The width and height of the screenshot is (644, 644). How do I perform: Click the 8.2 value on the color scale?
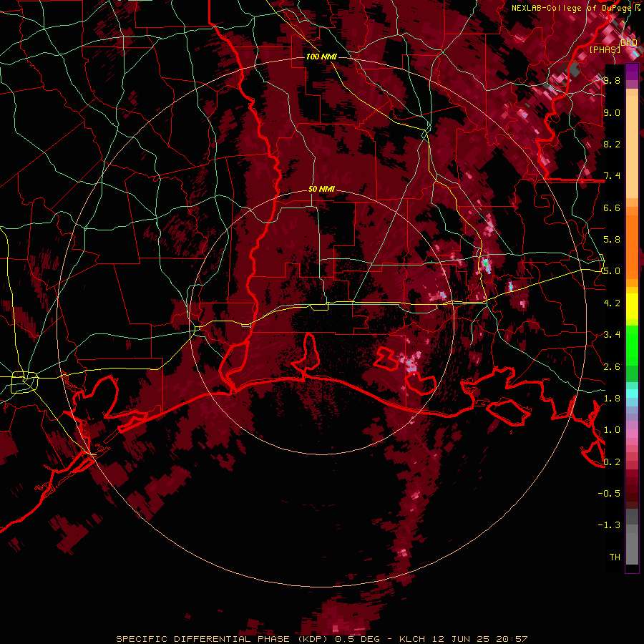tap(612, 144)
